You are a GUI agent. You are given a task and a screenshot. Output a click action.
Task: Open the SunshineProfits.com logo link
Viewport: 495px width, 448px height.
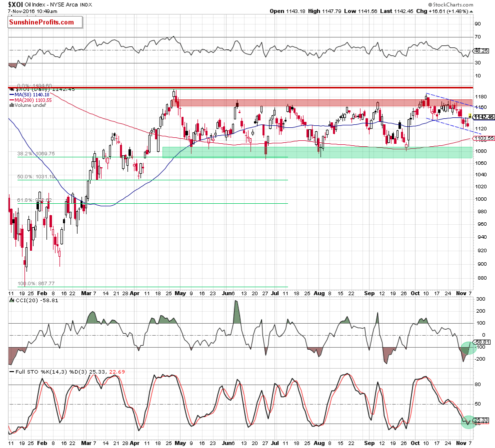tap(45, 22)
